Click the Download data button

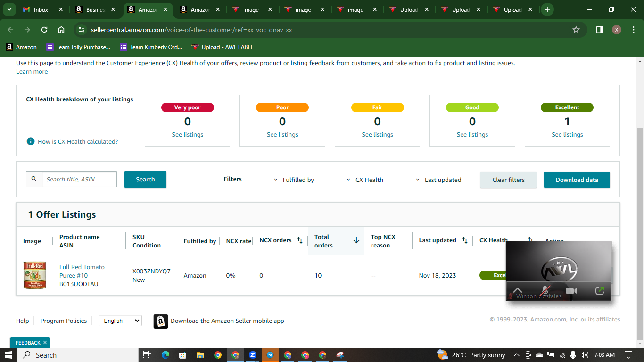click(x=577, y=180)
